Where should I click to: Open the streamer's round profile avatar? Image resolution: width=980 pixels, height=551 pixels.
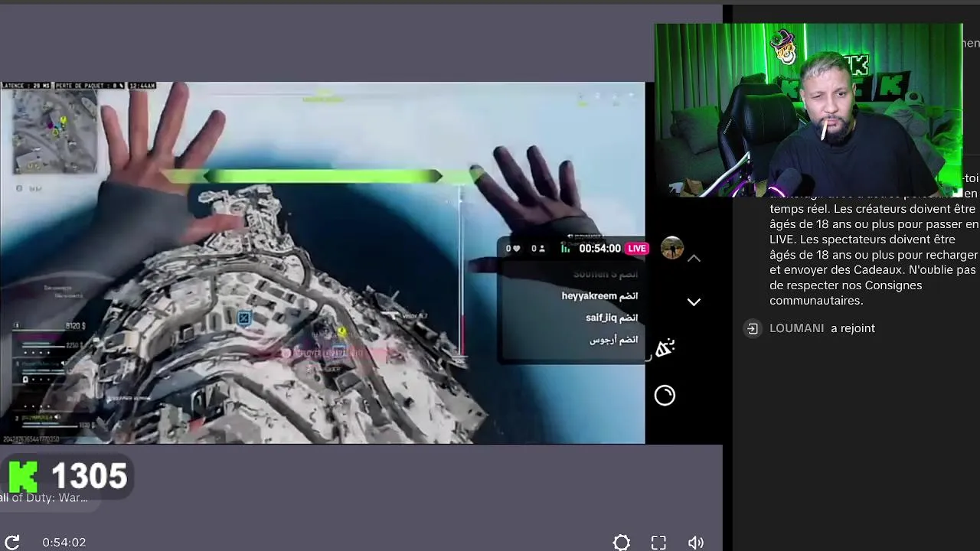pos(671,248)
